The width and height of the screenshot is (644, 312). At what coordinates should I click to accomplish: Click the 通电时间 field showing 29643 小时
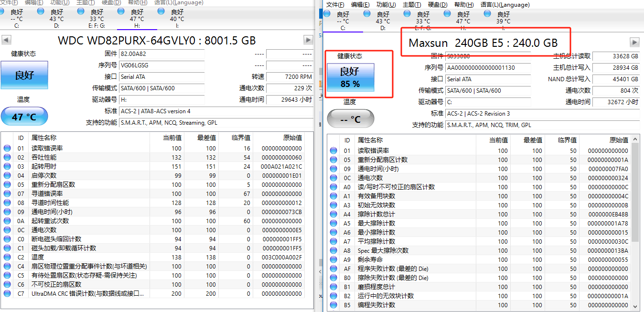pos(290,100)
